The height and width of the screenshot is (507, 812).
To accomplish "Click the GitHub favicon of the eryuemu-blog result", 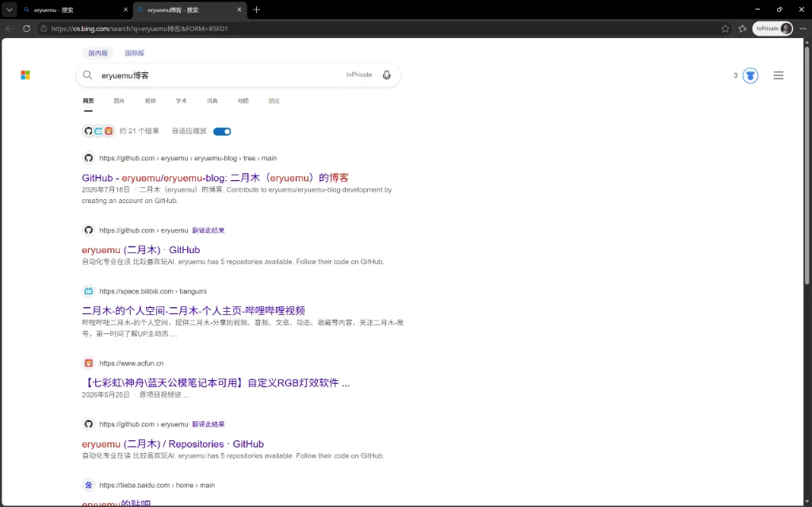I will [89, 158].
